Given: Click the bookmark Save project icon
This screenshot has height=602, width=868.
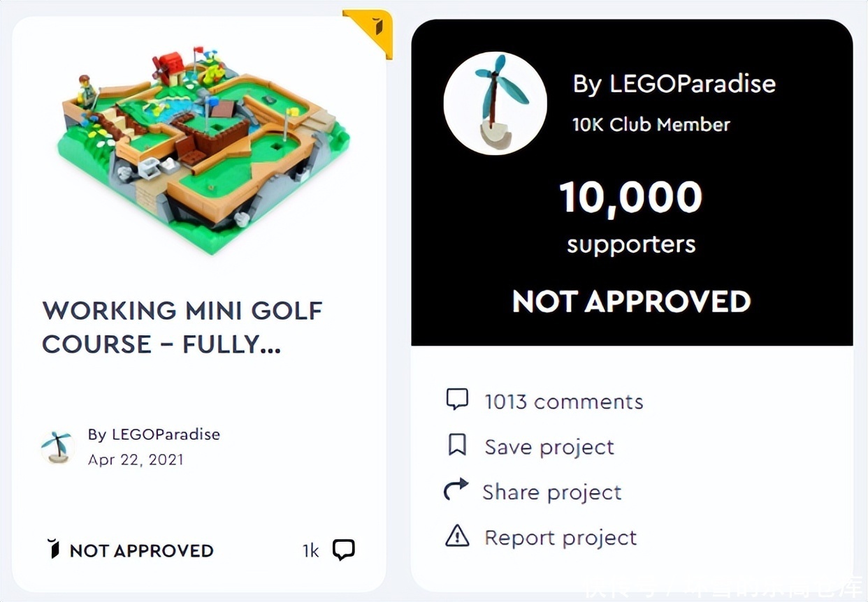Looking at the screenshot, I should 457,445.
